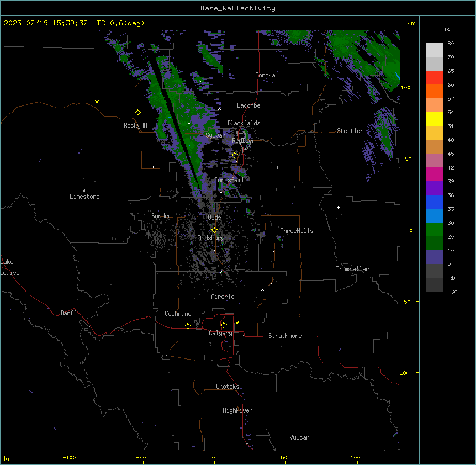
Task: Select the Vulcan label
Action: [x=299, y=437]
